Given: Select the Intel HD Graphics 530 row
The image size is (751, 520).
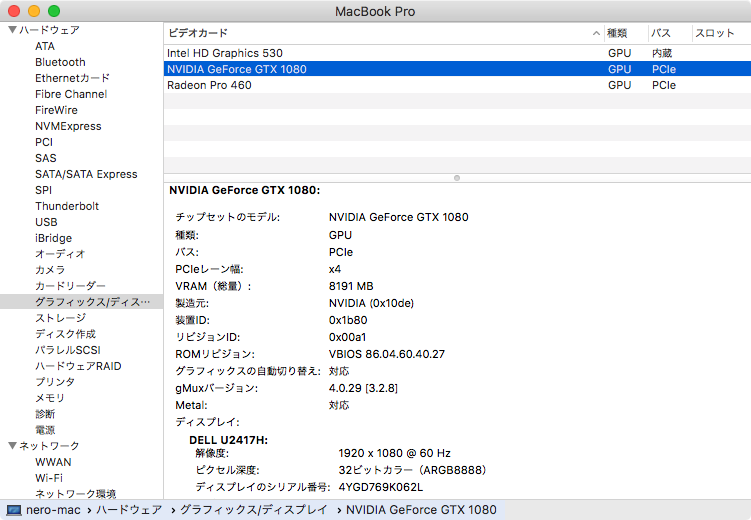Looking at the screenshot, I should 457,53.
